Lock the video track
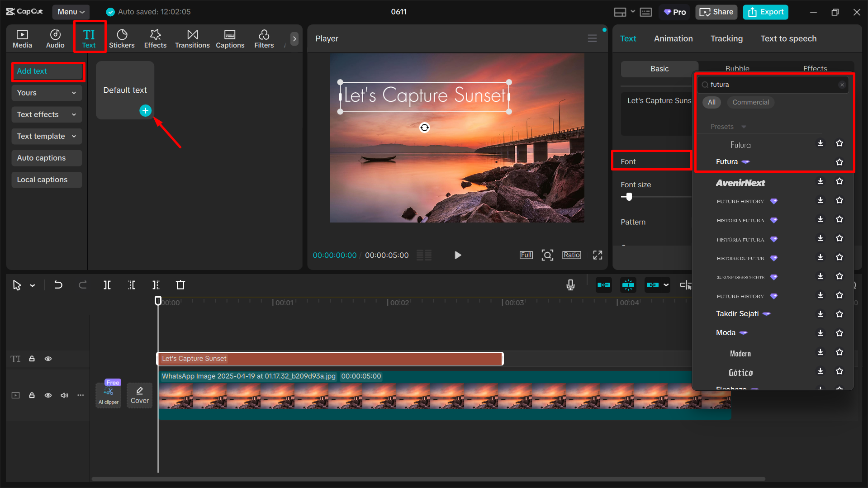Screen dimensions: 868x488 click(32, 395)
